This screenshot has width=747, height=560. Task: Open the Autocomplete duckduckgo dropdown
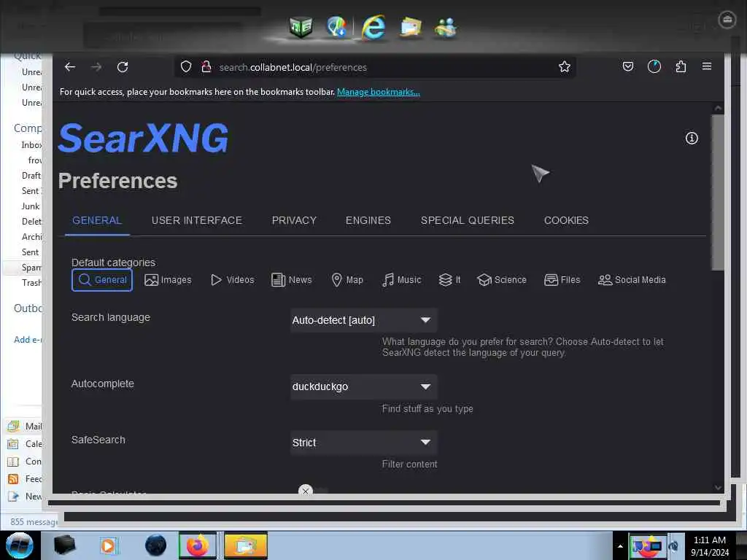(x=363, y=386)
